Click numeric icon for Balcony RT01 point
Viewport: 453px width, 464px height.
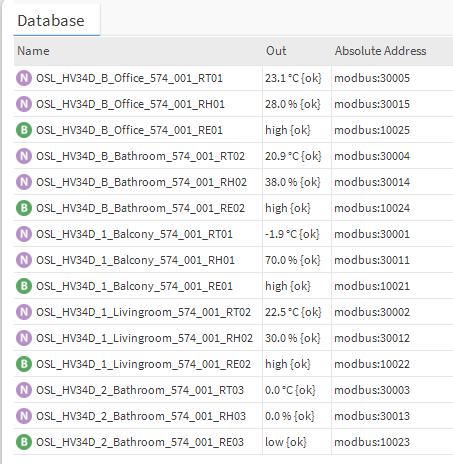pyautogui.click(x=24, y=234)
